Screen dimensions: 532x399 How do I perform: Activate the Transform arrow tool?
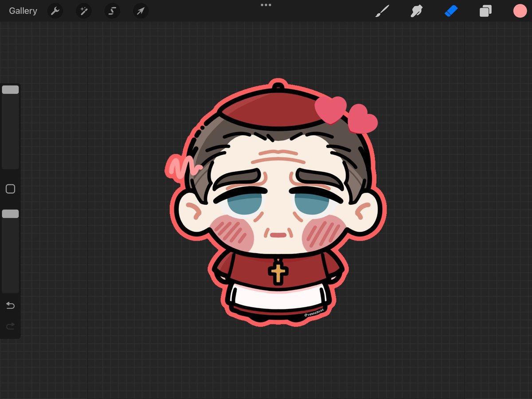coord(140,11)
